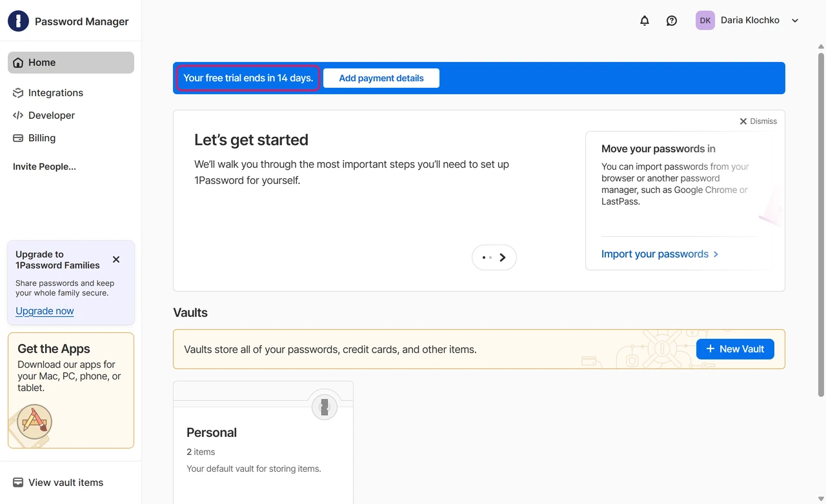Click the Vaults section heading
The image size is (826, 504).
pyautogui.click(x=190, y=313)
